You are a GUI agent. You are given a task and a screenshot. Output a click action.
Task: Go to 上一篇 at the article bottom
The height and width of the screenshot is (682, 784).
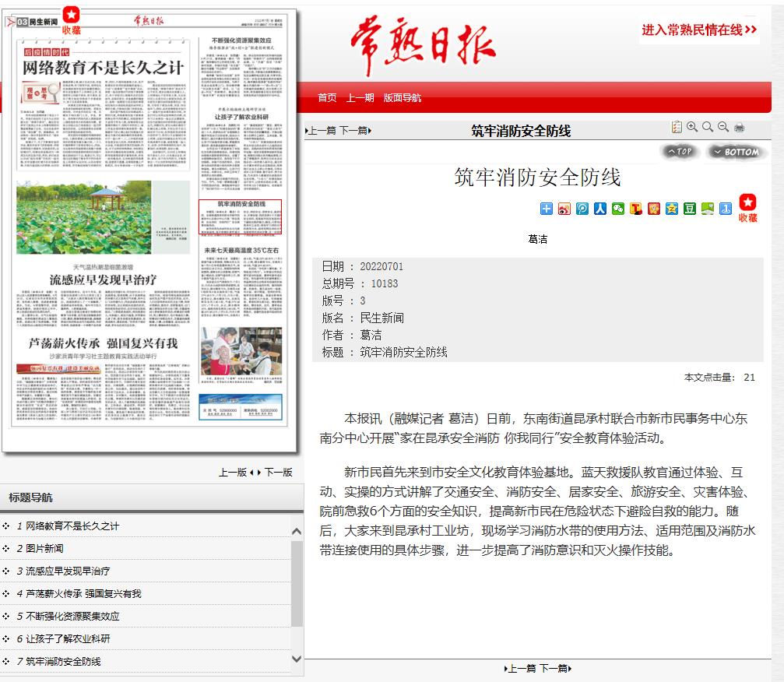[x=521, y=669]
